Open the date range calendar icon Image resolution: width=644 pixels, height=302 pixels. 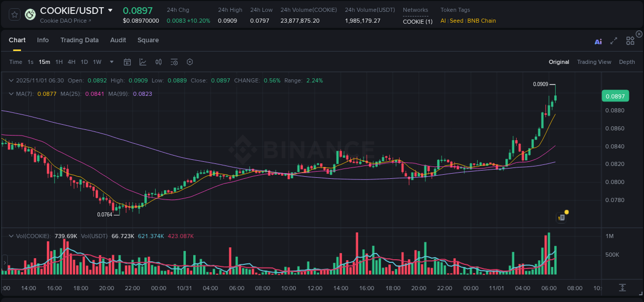point(127,62)
